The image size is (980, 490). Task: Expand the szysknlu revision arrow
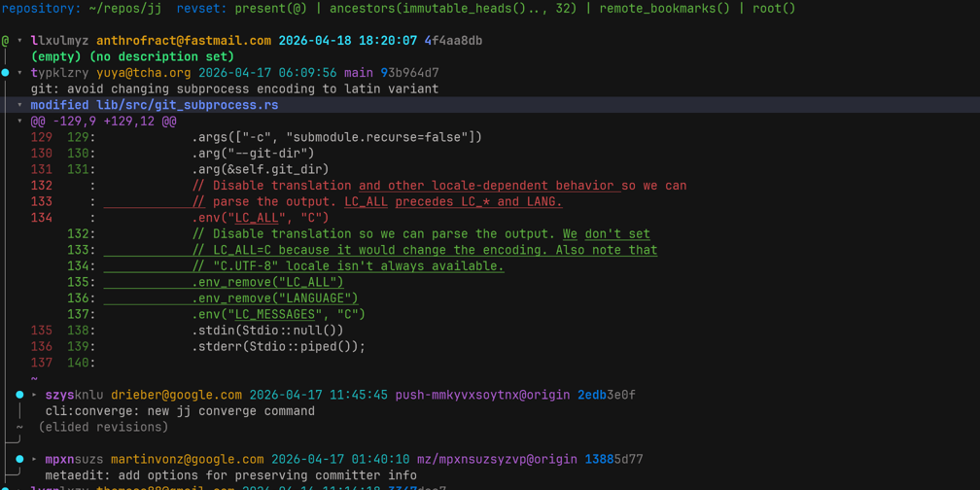coord(34,395)
